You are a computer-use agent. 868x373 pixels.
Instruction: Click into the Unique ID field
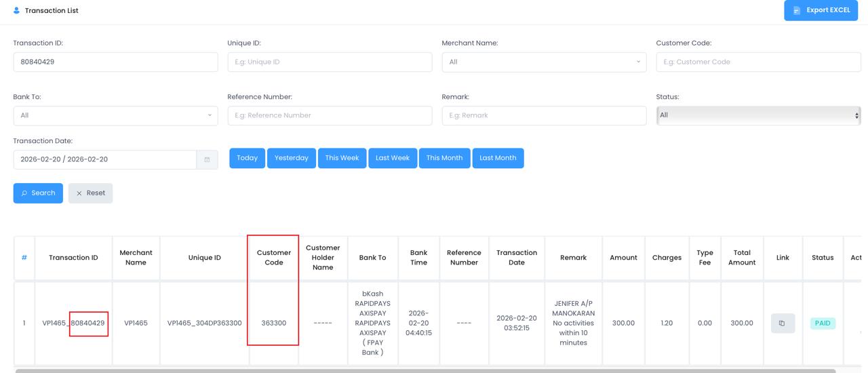pos(330,62)
